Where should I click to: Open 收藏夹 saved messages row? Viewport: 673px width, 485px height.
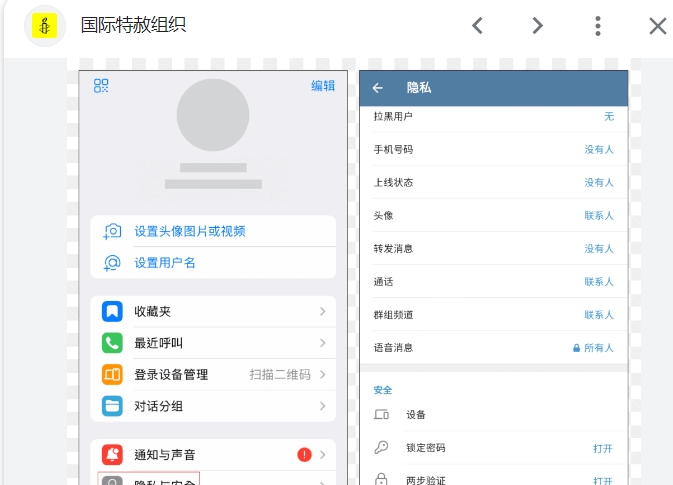213,312
